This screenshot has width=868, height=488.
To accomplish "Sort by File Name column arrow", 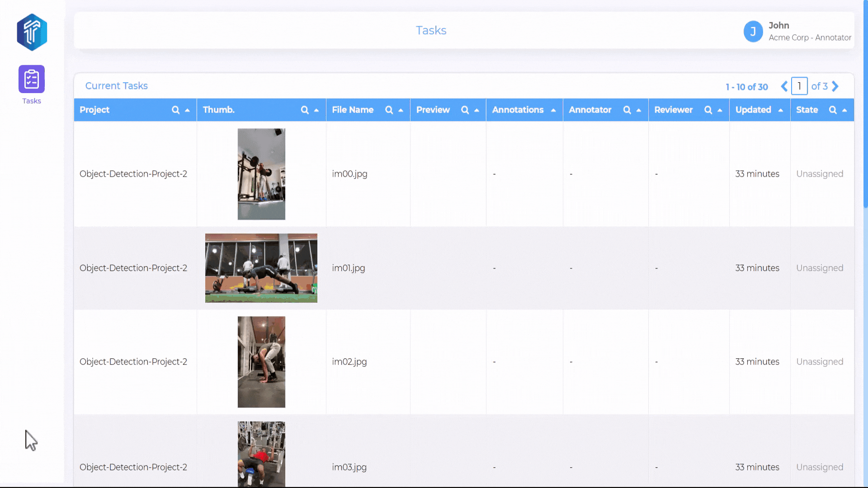I will click(401, 110).
